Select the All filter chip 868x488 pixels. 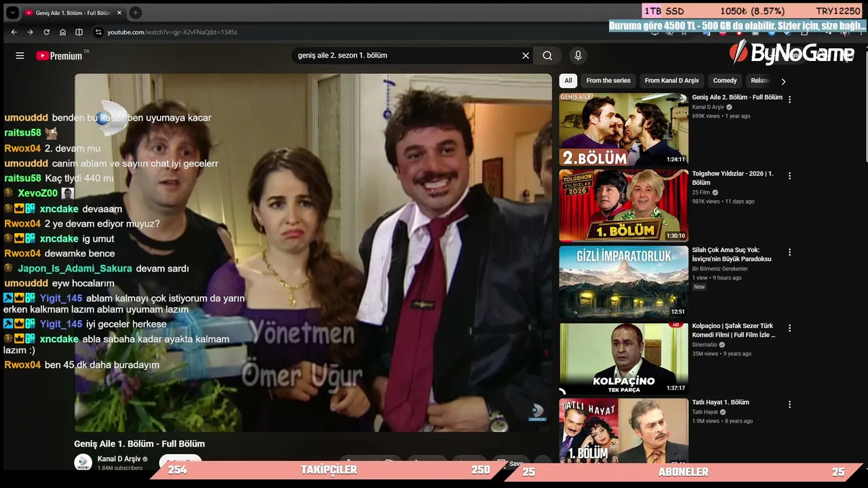coord(568,81)
